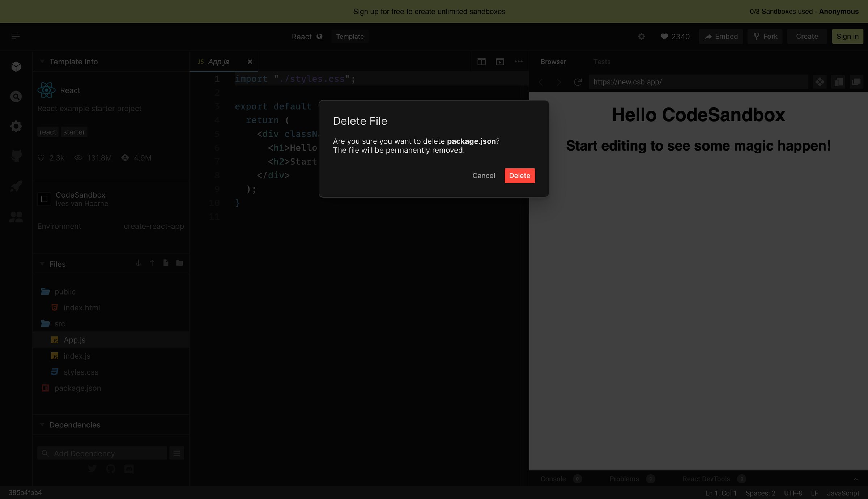Screen dimensions: 868x499
Task: Open the Search sidebar icon
Action: click(16, 96)
